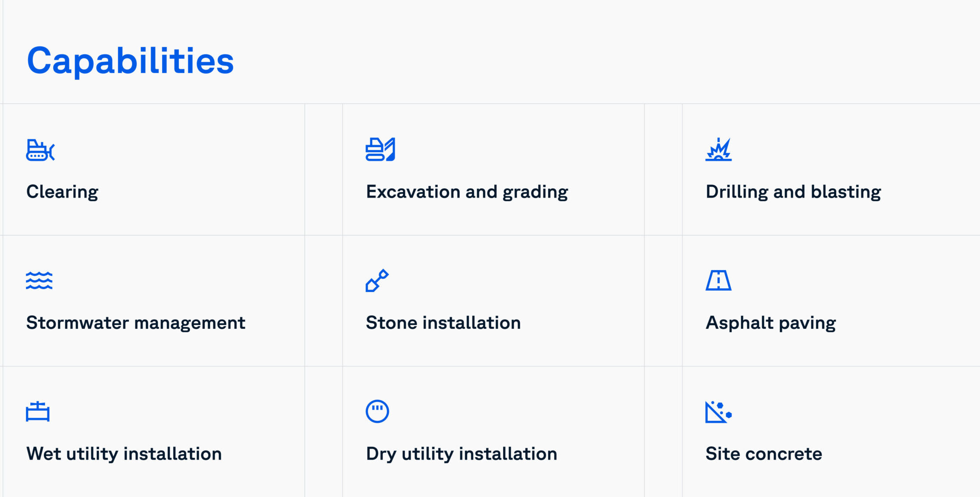Select the Stone installation label

pos(443,323)
